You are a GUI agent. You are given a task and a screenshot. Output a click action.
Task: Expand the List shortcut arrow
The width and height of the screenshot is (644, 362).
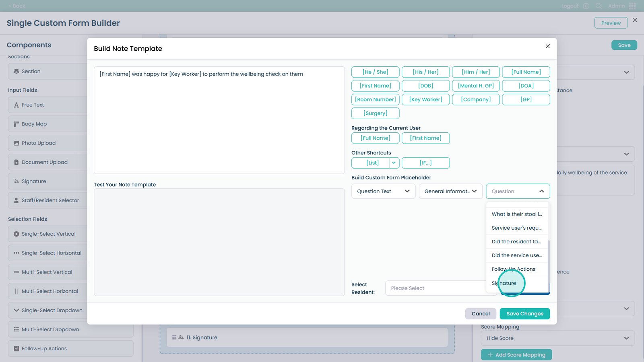tap(394, 163)
